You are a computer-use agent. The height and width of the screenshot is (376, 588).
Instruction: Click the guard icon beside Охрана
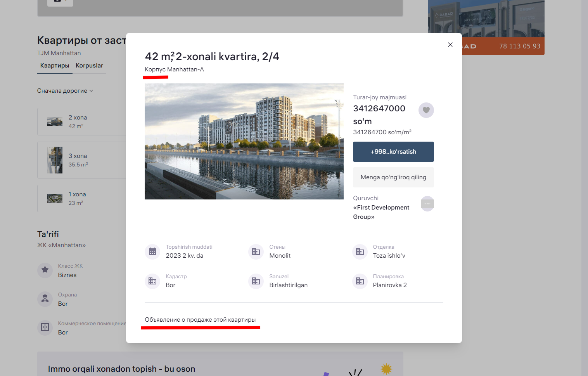45,299
